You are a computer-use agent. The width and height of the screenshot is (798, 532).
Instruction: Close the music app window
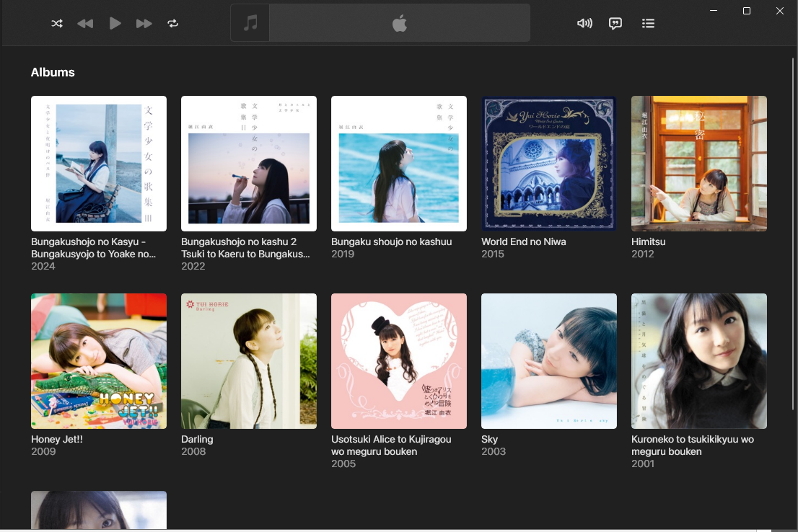point(780,11)
